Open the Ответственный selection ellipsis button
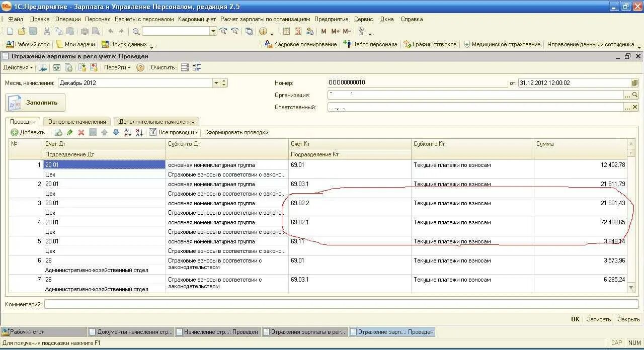The width and height of the screenshot is (644, 350). pyautogui.click(x=627, y=107)
